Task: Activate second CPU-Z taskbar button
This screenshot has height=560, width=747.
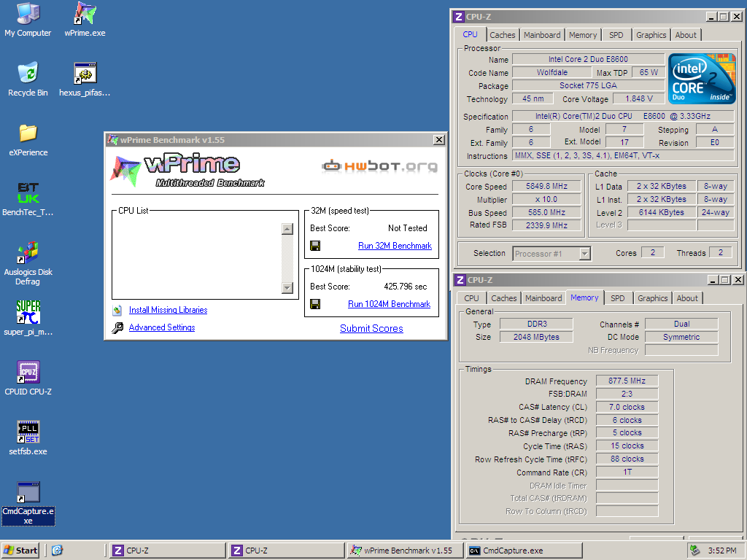Action: tap(286, 551)
